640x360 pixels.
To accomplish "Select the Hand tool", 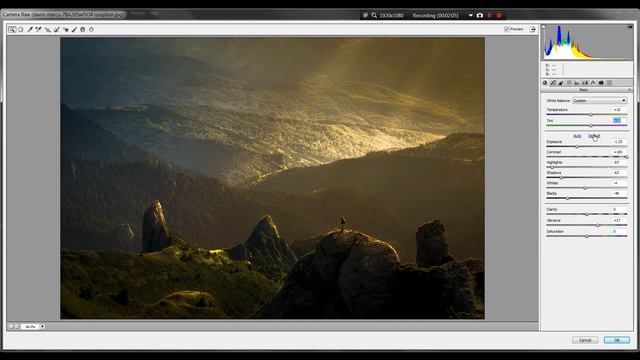I will coord(21,29).
